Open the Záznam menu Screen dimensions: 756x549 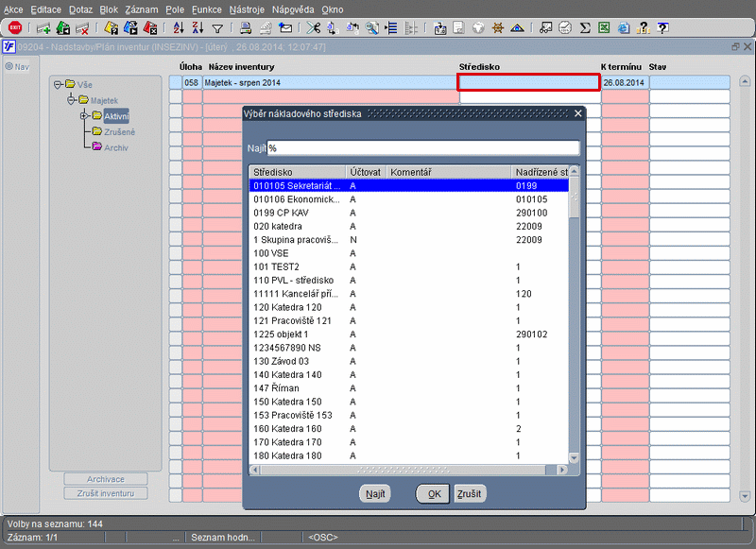point(141,9)
